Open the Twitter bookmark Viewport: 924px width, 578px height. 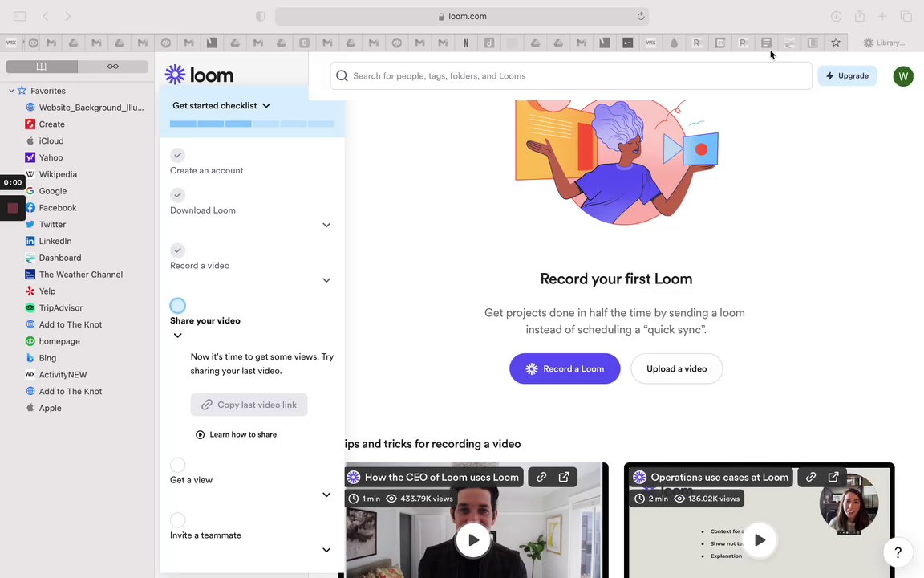point(46,224)
